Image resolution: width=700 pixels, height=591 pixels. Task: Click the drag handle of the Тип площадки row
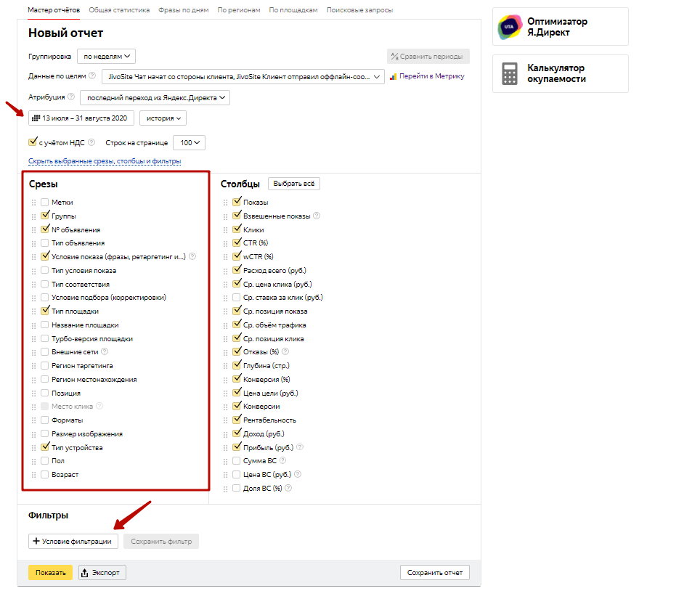(x=33, y=311)
